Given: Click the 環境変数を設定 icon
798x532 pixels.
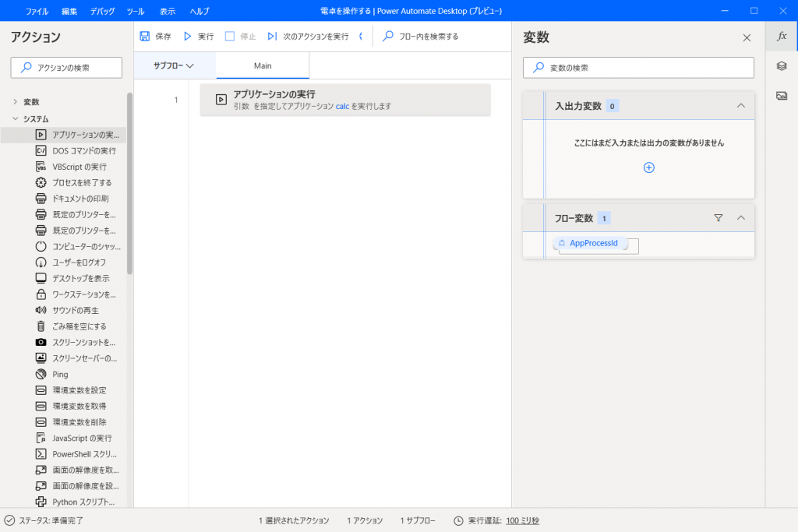Looking at the screenshot, I should click(41, 390).
